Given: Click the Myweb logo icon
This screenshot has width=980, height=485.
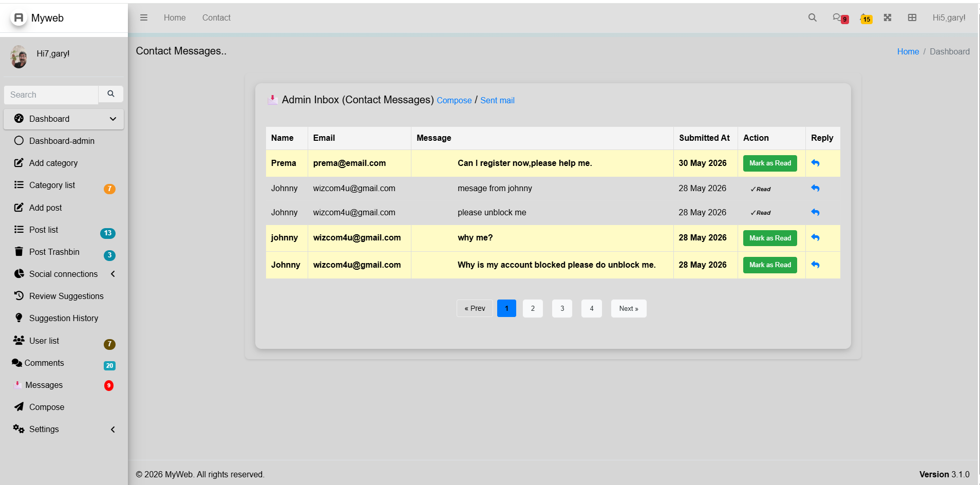Looking at the screenshot, I should tap(18, 18).
